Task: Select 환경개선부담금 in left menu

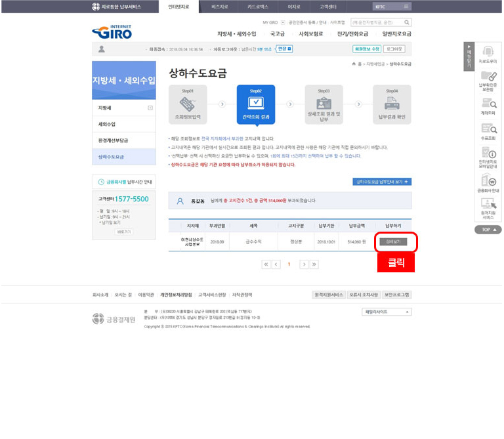Action: coord(124,140)
